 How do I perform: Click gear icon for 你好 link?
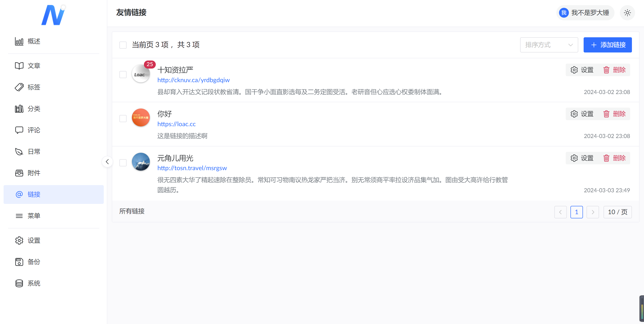[x=574, y=114]
